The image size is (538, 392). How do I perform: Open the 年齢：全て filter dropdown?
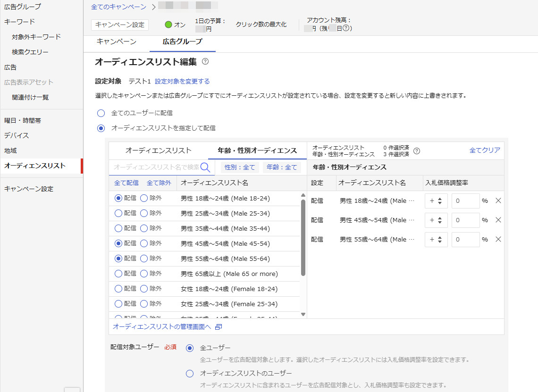coord(282,167)
